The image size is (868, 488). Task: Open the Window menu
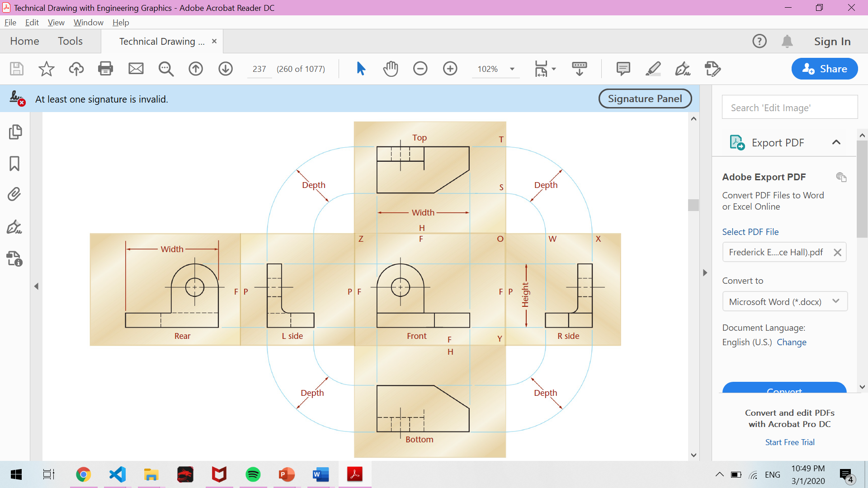click(x=88, y=23)
